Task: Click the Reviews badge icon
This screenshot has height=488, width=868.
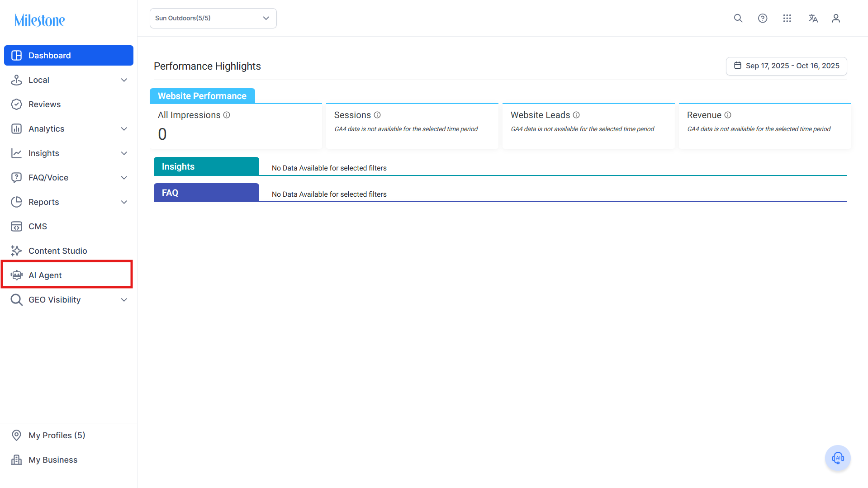Action: (x=17, y=104)
